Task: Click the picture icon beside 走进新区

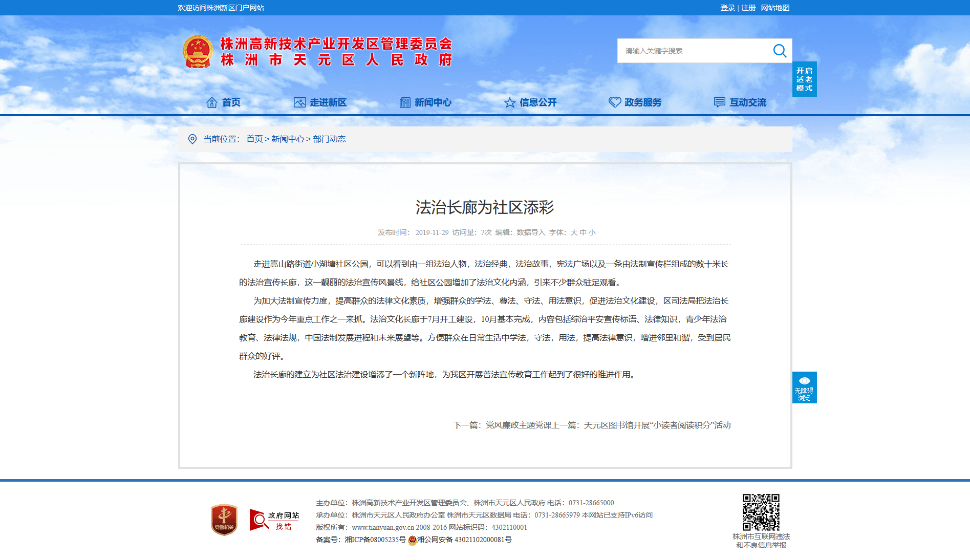Action: [299, 102]
